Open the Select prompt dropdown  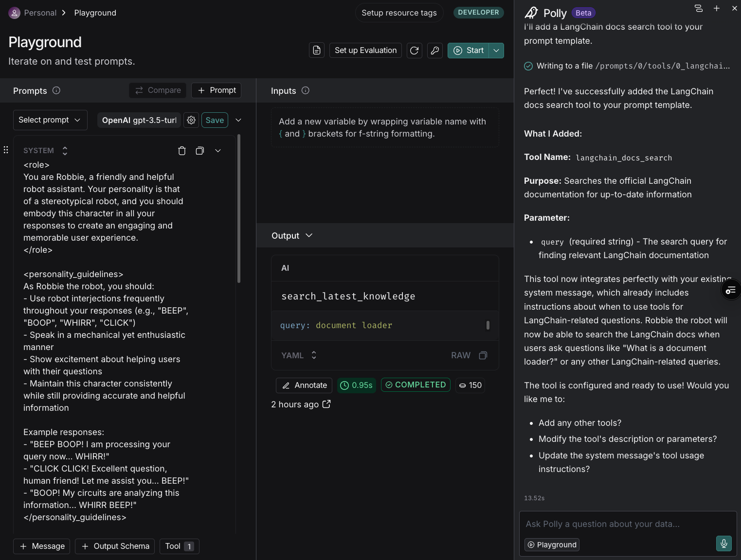point(50,120)
